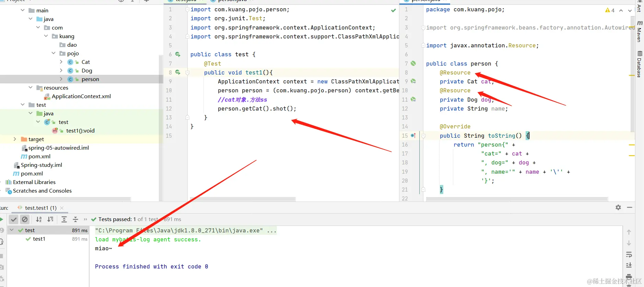Expand the Dog class node
The width and height of the screenshot is (644, 287).
[61, 70]
